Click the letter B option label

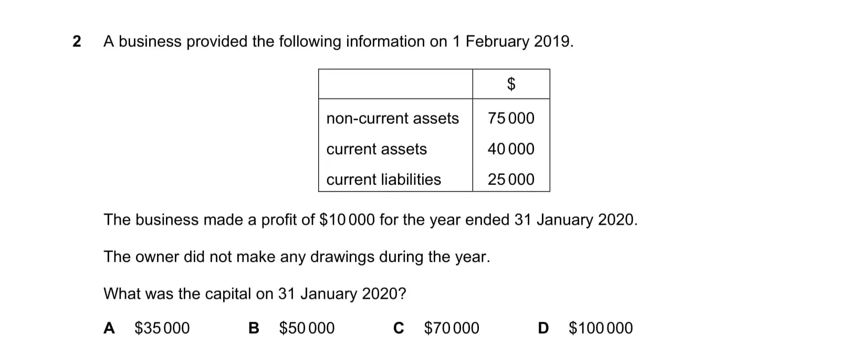pos(254,328)
